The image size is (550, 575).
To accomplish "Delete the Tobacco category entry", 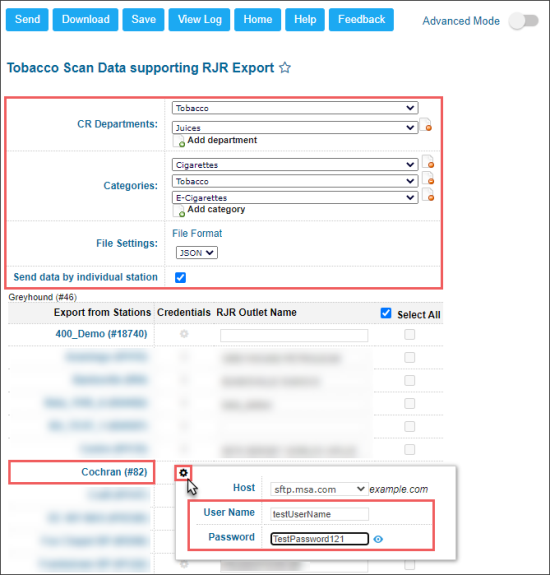I will coord(428,178).
